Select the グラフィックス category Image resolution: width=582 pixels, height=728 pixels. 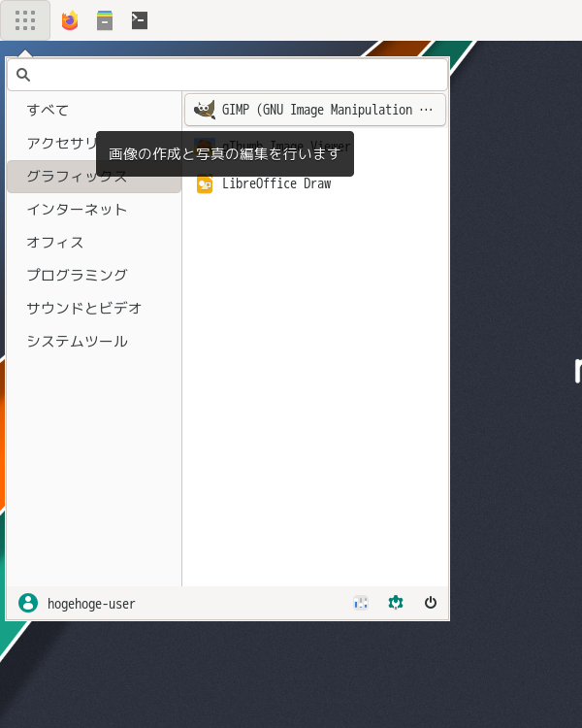[x=94, y=177]
